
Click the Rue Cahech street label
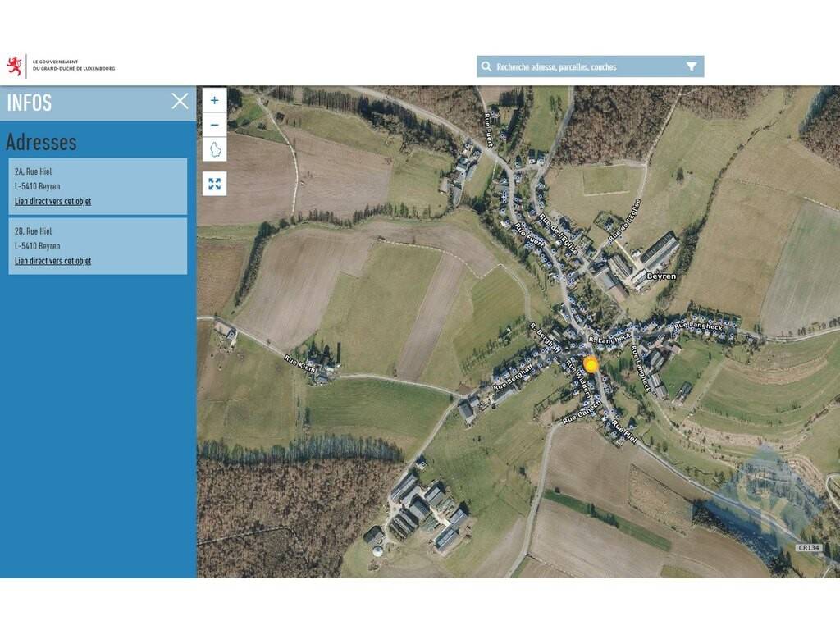[582, 414]
